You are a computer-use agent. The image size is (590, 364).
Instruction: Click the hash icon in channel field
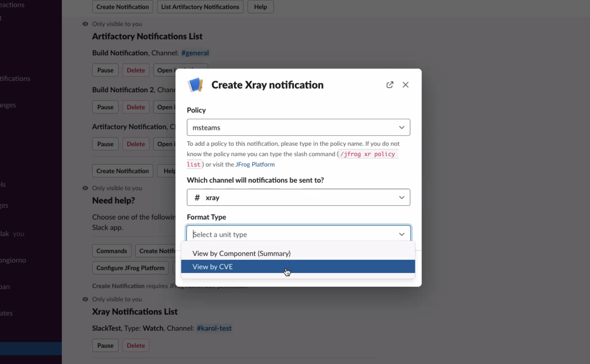(x=197, y=198)
